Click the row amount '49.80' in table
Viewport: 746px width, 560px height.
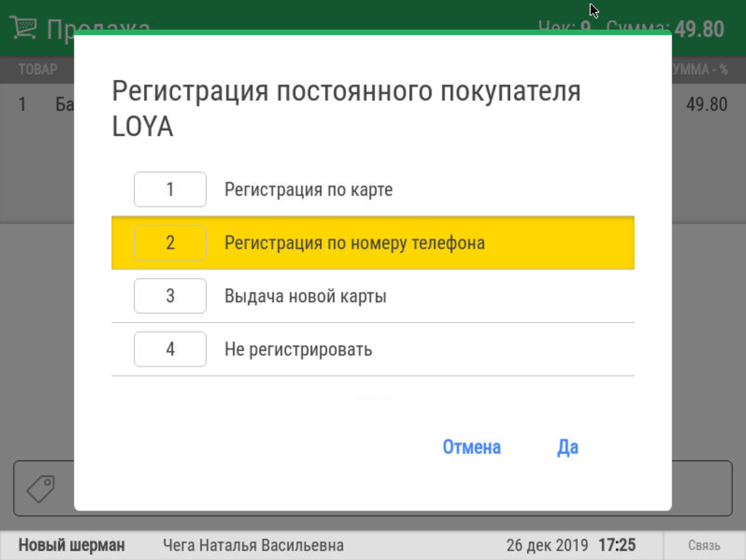click(707, 104)
